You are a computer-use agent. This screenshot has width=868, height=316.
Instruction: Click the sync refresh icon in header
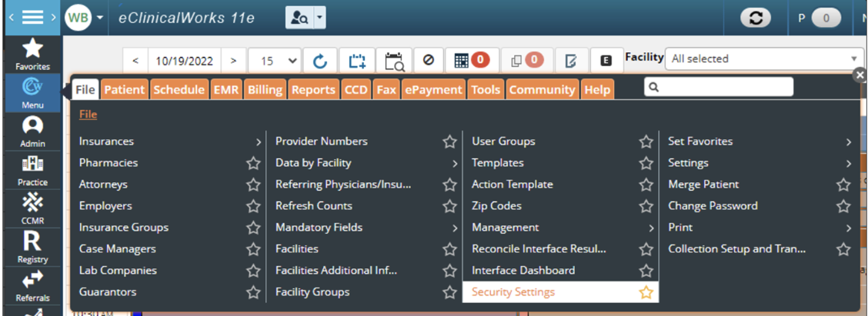point(756,18)
